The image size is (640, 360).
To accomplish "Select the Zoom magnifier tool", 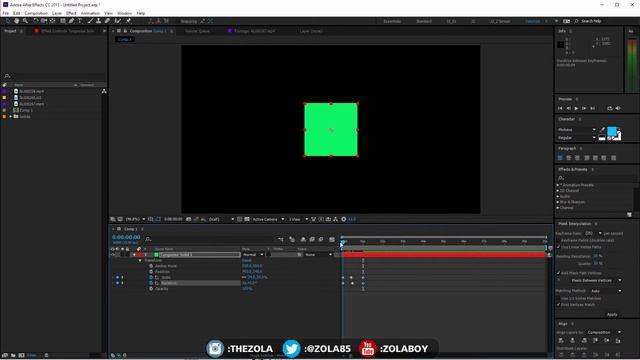I will pyautogui.click(x=25, y=21).
